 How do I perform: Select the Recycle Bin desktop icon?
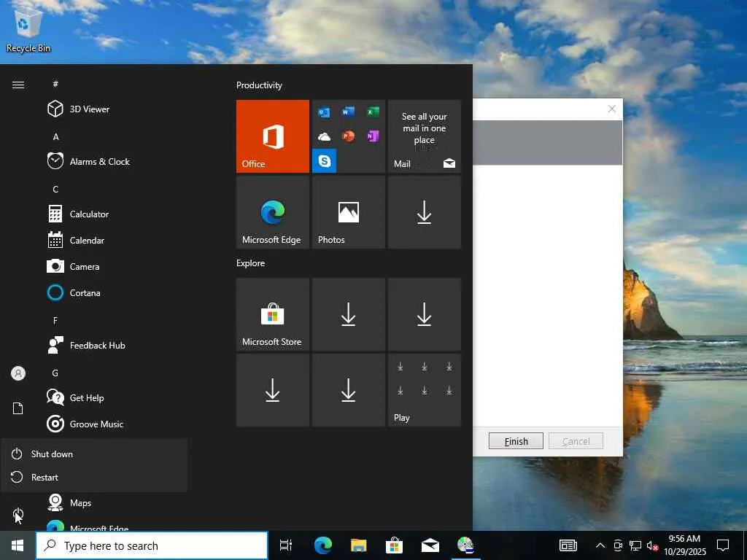coord(28,29)
